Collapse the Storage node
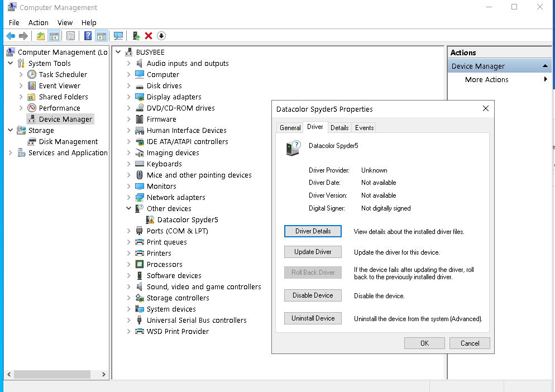The width and height of the screenshot is (555, 392). click(10, 130)
